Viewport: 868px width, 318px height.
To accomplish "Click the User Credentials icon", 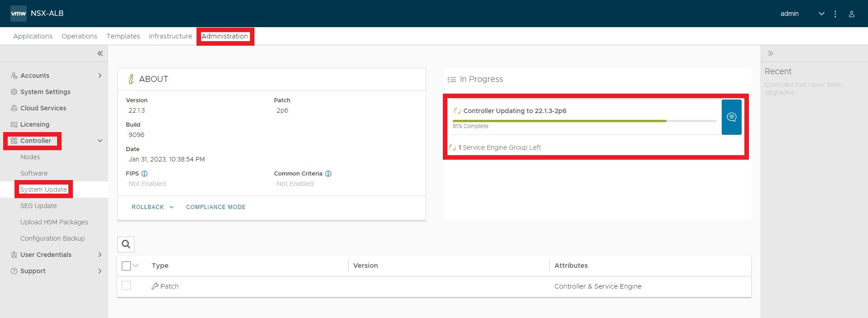I will (x=14, y=255).
